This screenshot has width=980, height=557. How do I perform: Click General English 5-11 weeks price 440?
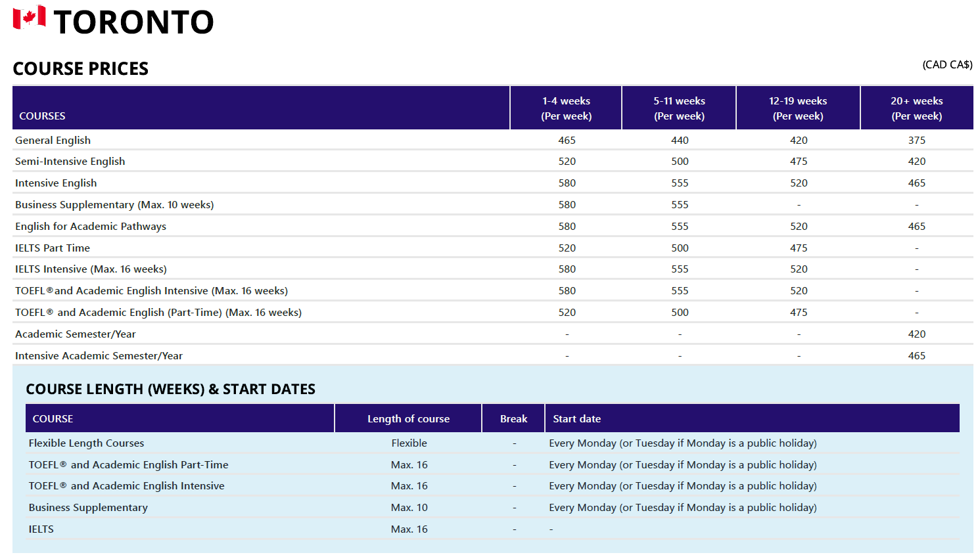tap(680, 141)
